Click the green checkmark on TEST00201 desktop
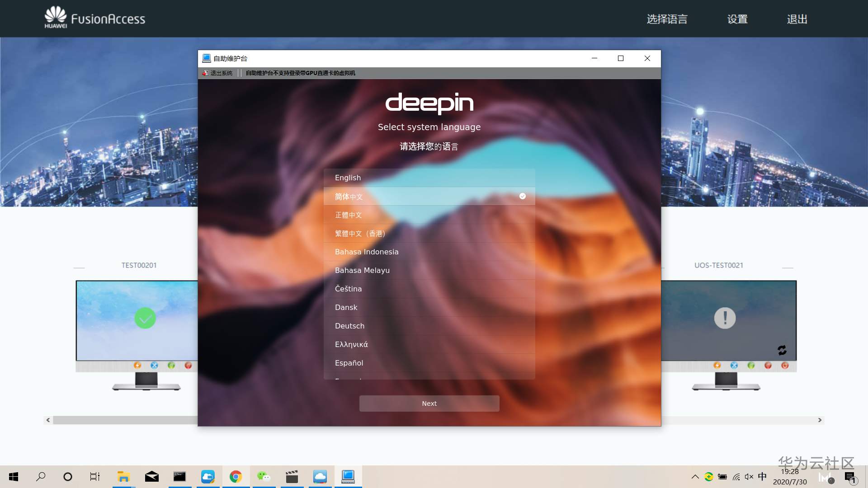The height and width of the screenshot is (488, 868). pyautogui.click(x=145, y=318)
